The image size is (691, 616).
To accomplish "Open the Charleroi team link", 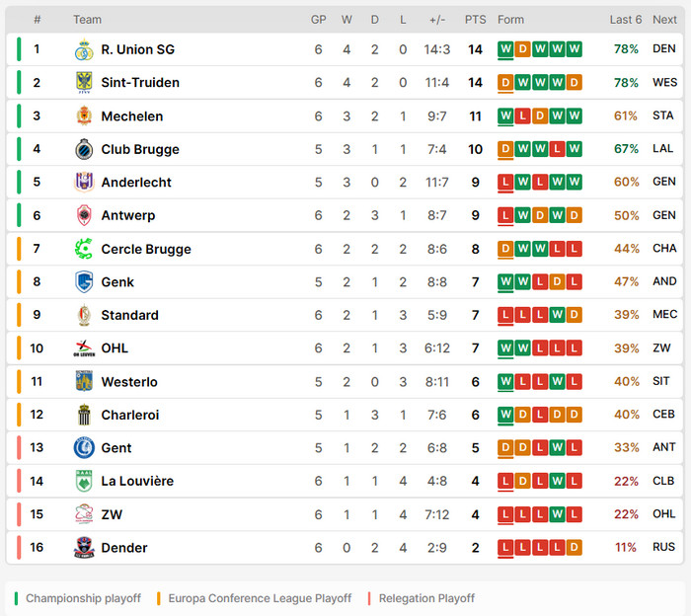I will (130, 415).
